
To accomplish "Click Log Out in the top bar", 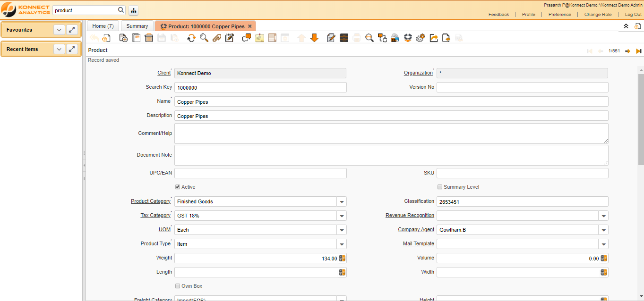I will [x=633, y=14].
